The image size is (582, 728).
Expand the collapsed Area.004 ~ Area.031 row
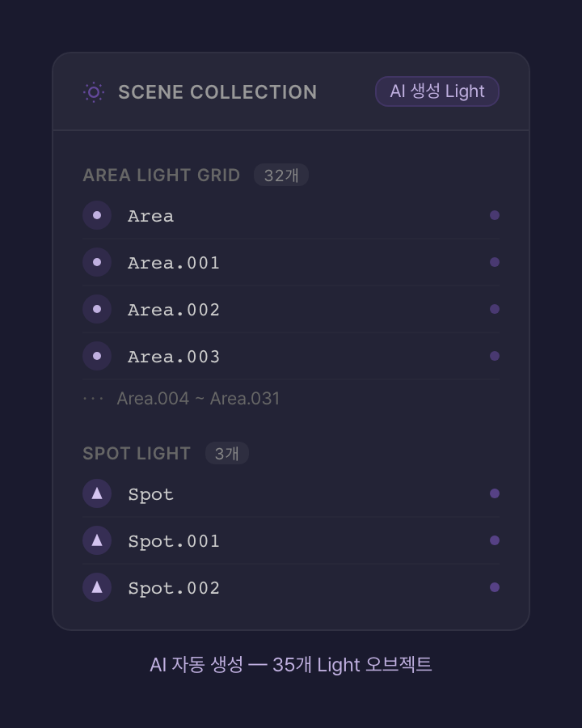pos(198,399)
